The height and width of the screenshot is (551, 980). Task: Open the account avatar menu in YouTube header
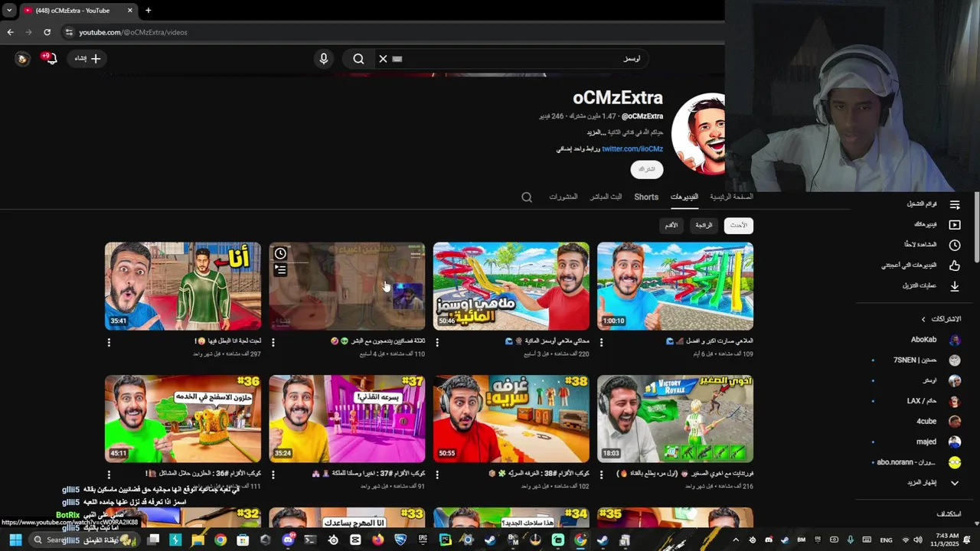[x=22, y=59]
